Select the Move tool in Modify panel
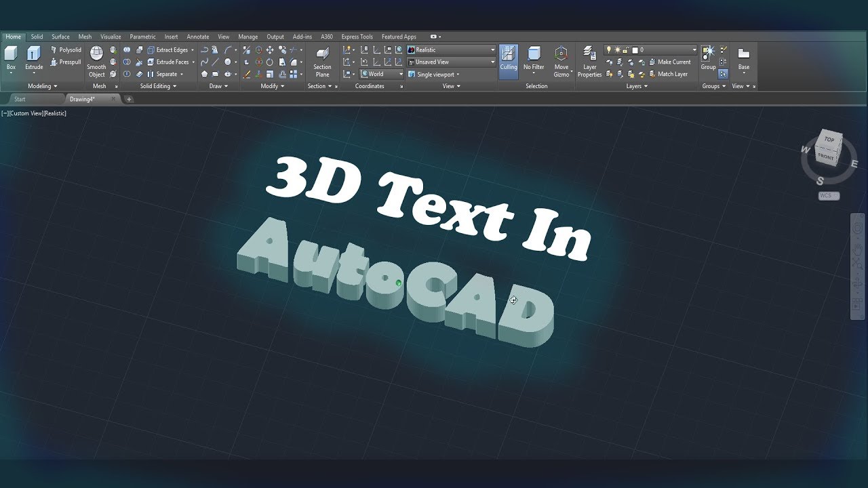Image resolution: width=868 pixels, height=488 pixels. (x=270, y=50)
